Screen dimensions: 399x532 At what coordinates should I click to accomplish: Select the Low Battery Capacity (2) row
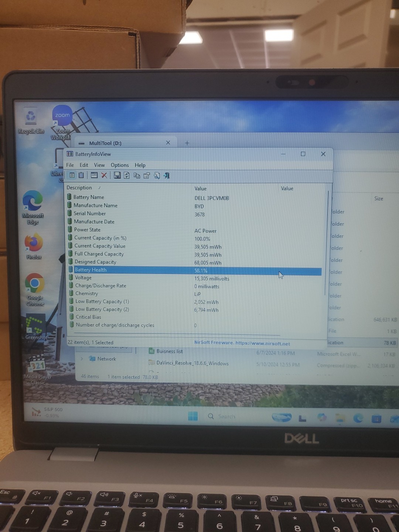pyautogui.click(x=194, y=310)
